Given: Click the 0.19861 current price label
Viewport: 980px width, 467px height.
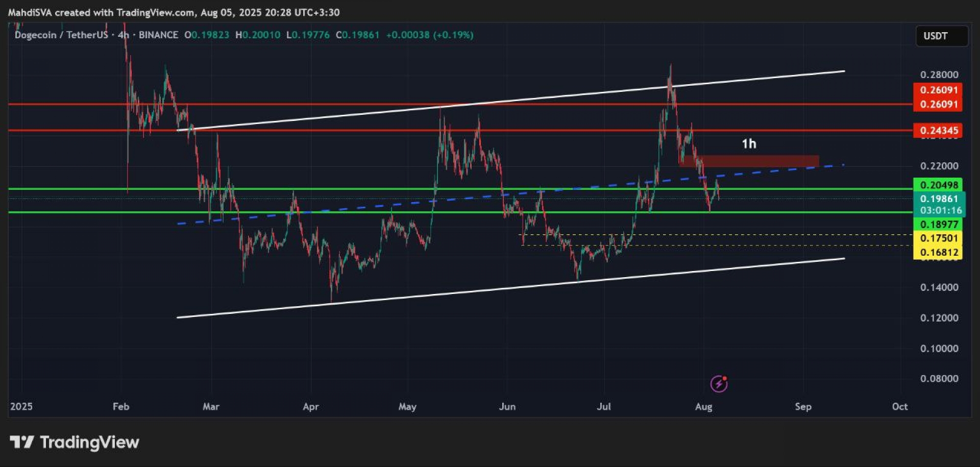Looking at the screenshot, I should click(938, 199).
